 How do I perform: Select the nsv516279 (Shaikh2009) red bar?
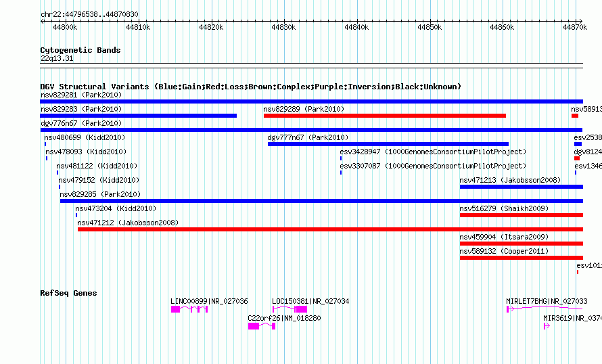522,215
